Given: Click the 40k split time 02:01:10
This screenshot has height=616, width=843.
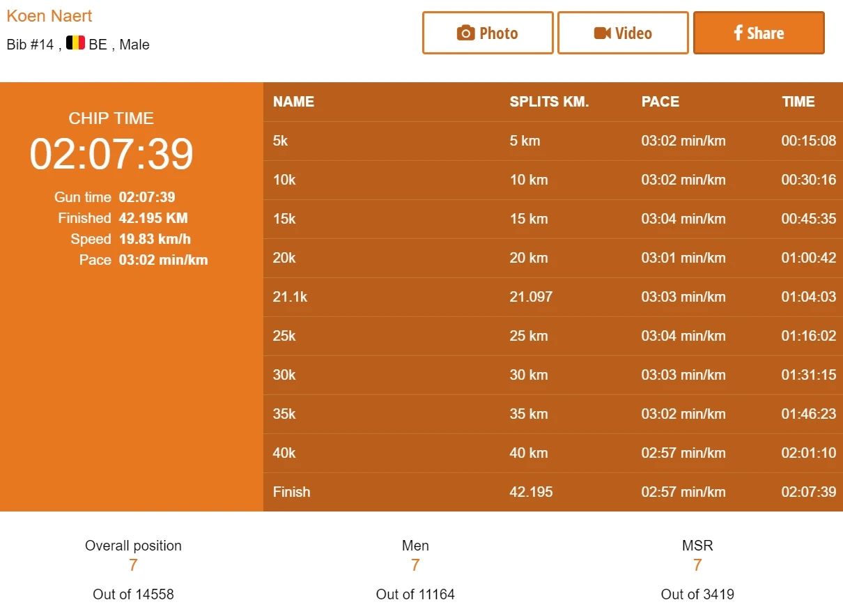Looking at the screenshot, I should pyautogui.click(x=808, y=453).
